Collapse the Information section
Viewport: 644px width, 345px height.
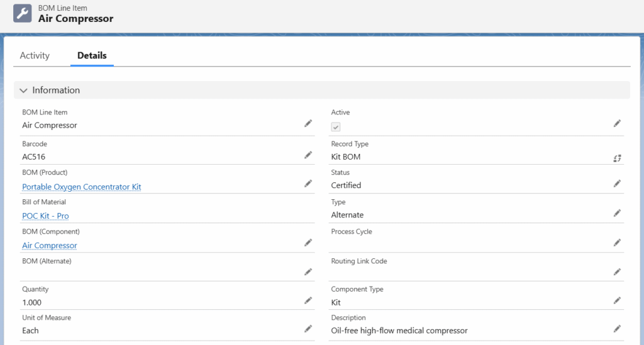pos(24,90)
